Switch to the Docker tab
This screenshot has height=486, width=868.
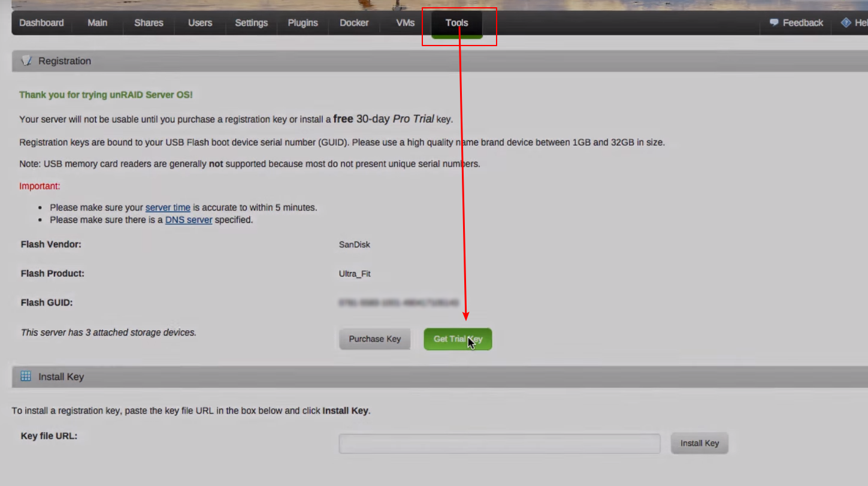click(x=354, y=23)
